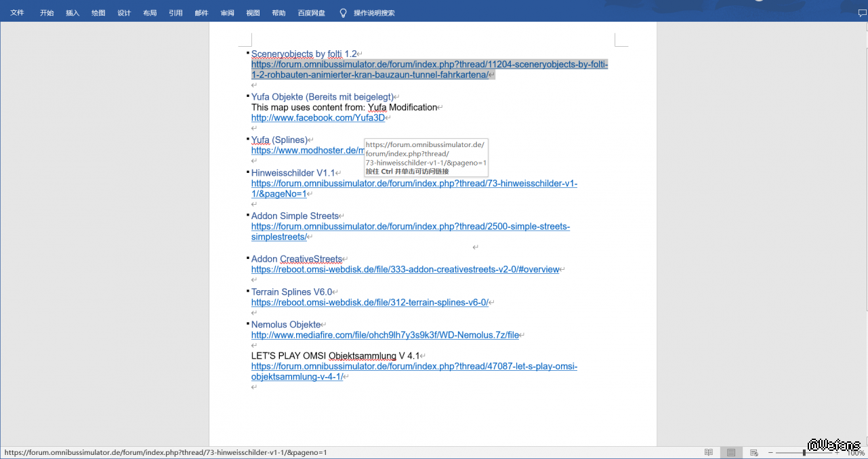
Task: Select Print Layout view icon
Action: click(x=731, y=452)
